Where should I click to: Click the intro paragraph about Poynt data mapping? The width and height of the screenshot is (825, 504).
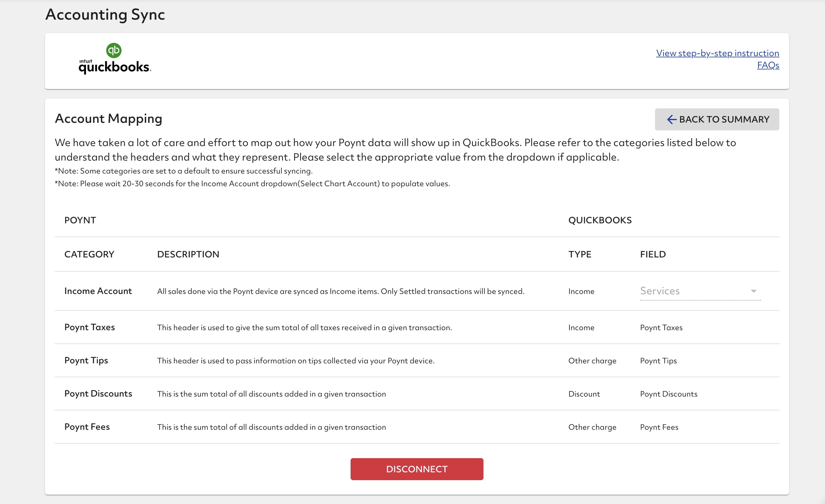click(395, 150)
